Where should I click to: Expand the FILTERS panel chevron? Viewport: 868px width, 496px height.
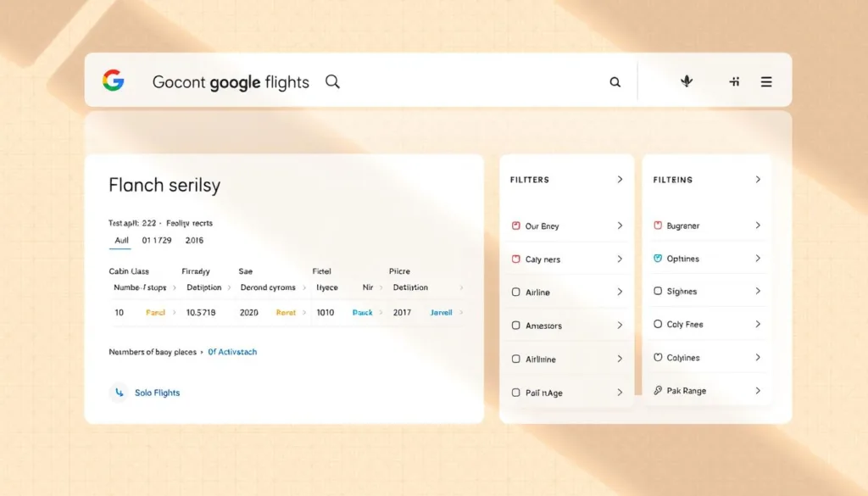620,179
